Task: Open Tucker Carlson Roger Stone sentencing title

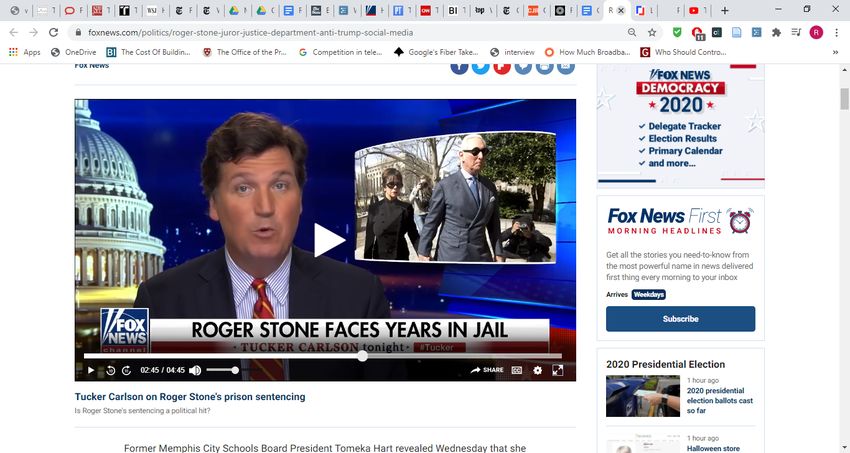Action: tap(190, 397)
